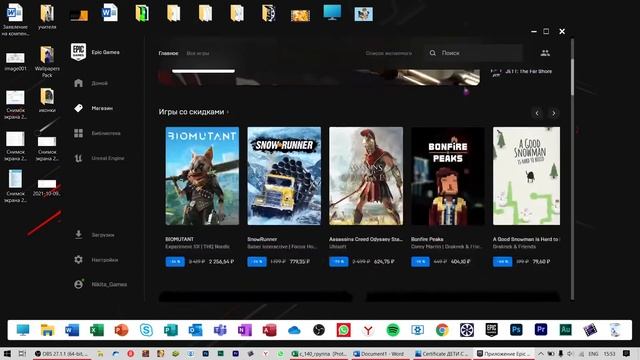
Task: Show next discounted games with right arrow
Action: point(553,113)
